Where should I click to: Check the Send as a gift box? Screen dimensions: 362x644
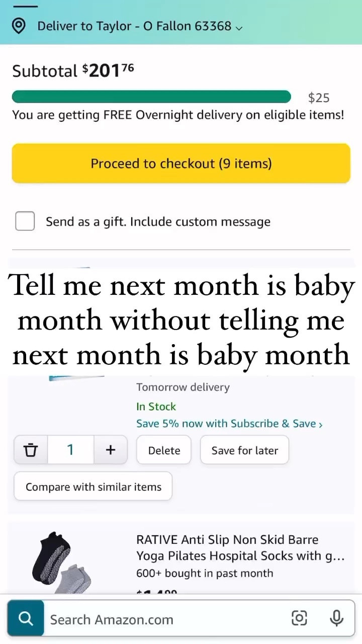[x=25, y=221]
